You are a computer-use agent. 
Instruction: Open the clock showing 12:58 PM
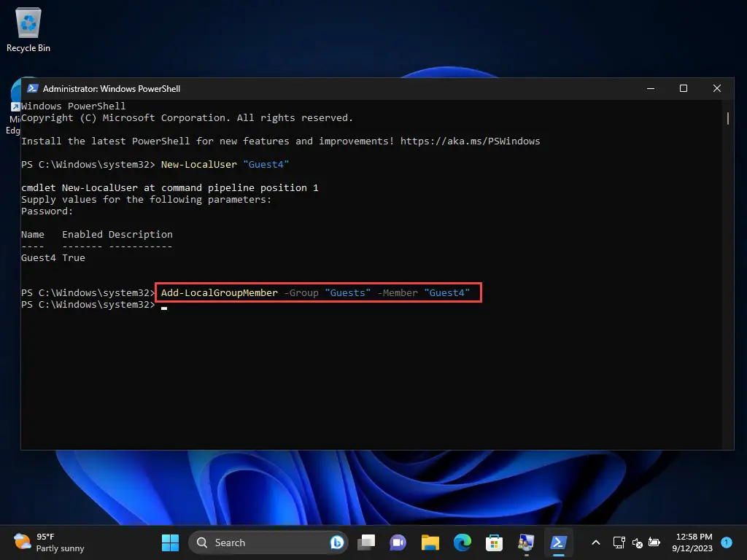(692, 542)
